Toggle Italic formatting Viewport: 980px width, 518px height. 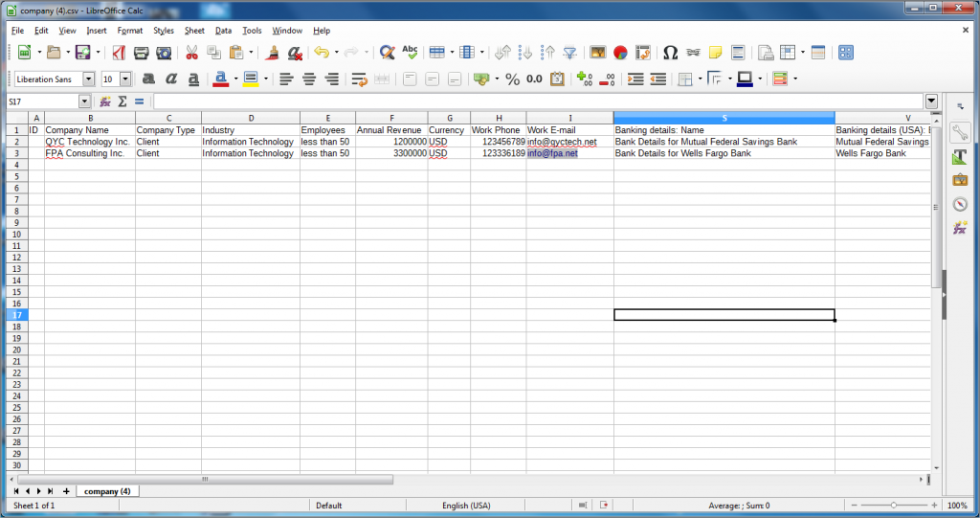(171, 79)
